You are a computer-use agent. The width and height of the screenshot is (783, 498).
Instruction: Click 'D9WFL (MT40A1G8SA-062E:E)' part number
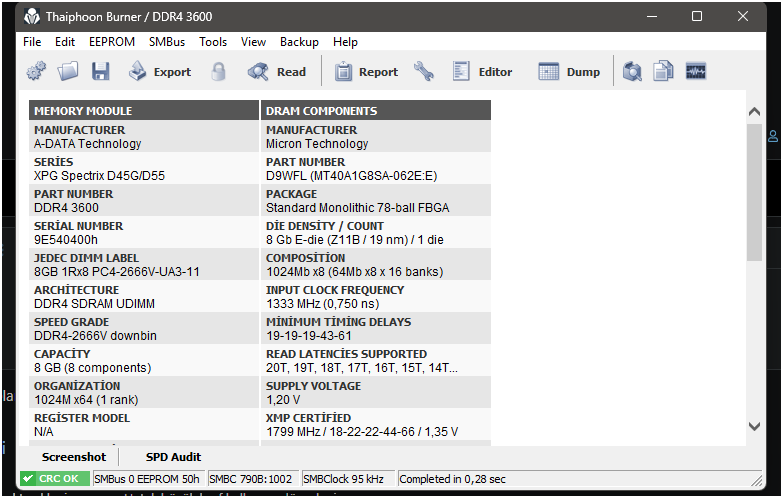352,176
